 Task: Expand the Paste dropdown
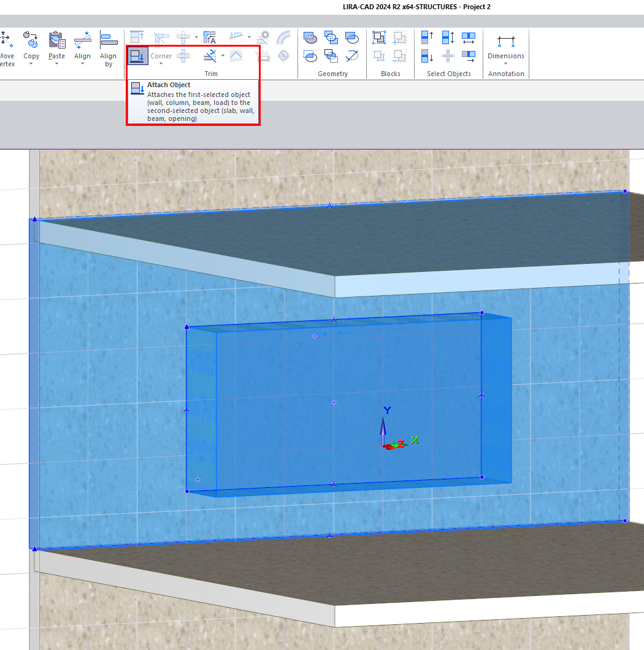[x=56, y=64]
